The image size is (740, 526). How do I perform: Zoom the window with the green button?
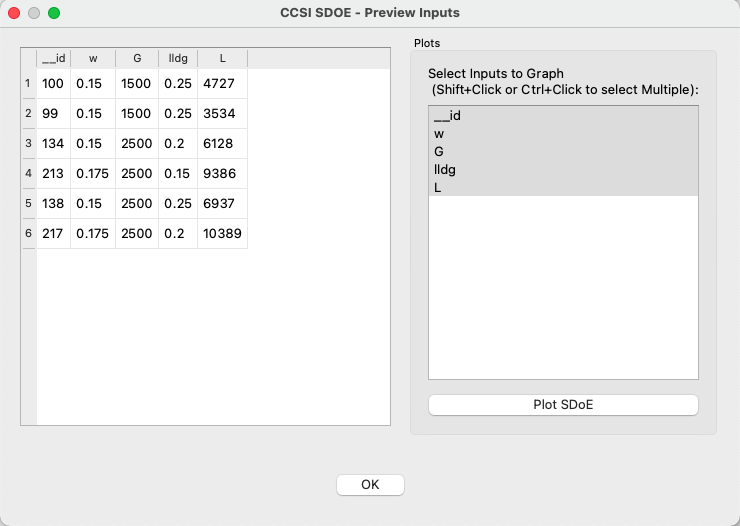pyautogui.click(x=54, y=13)
